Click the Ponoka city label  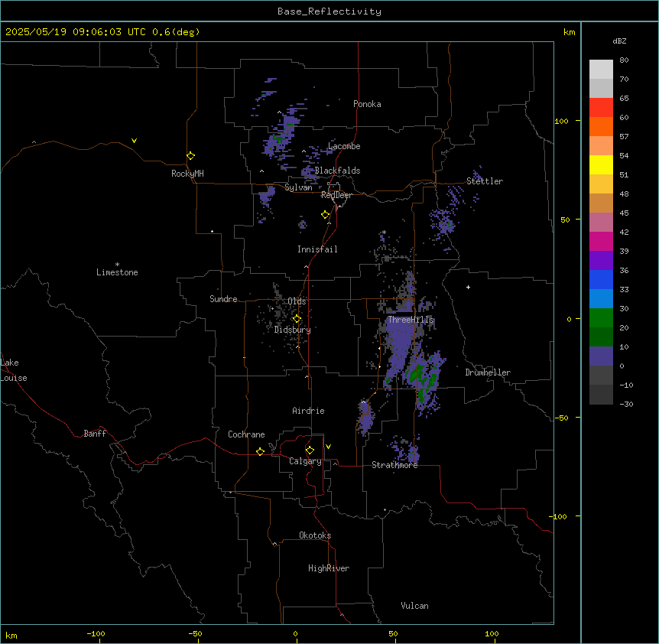[x=367, y=104]
